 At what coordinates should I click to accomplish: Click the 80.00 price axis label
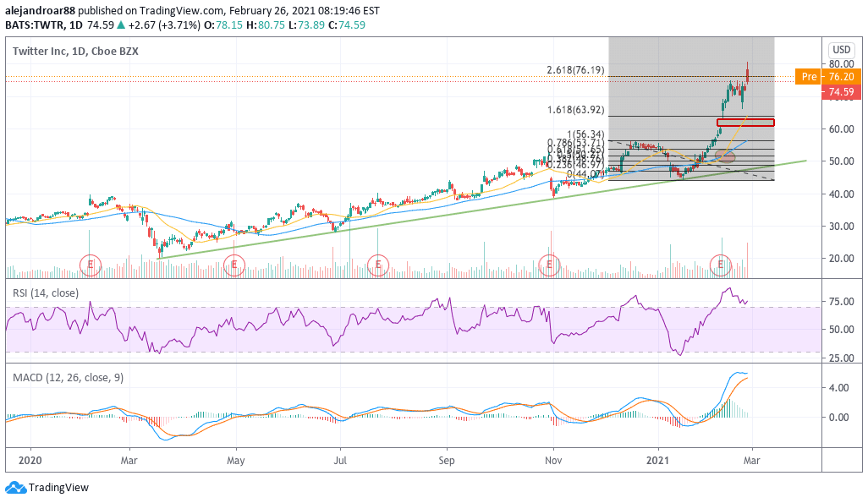point(842,64)
